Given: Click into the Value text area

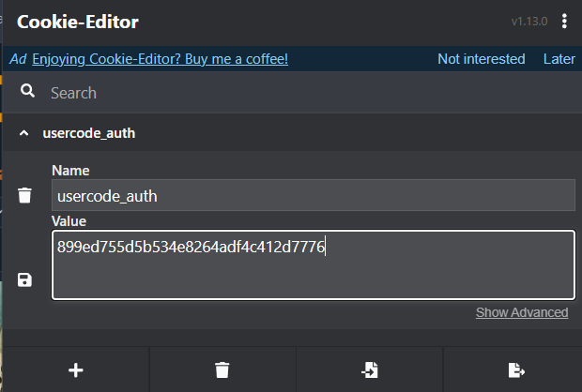Looking at the screenshot, I should [x=314, y=264].
